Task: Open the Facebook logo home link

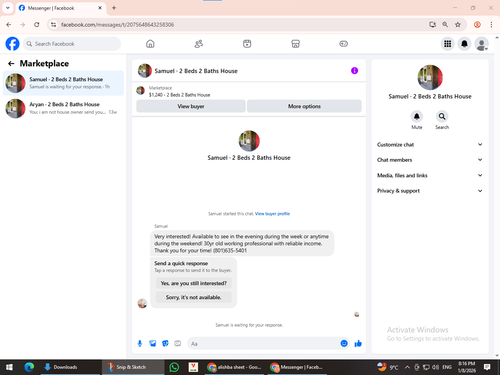Action: coord(12,44)
